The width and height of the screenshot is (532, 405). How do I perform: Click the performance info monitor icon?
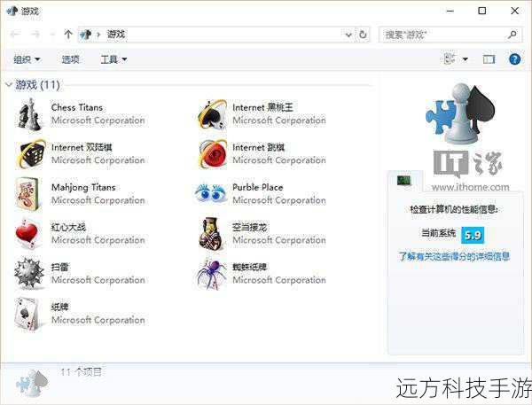403,180
